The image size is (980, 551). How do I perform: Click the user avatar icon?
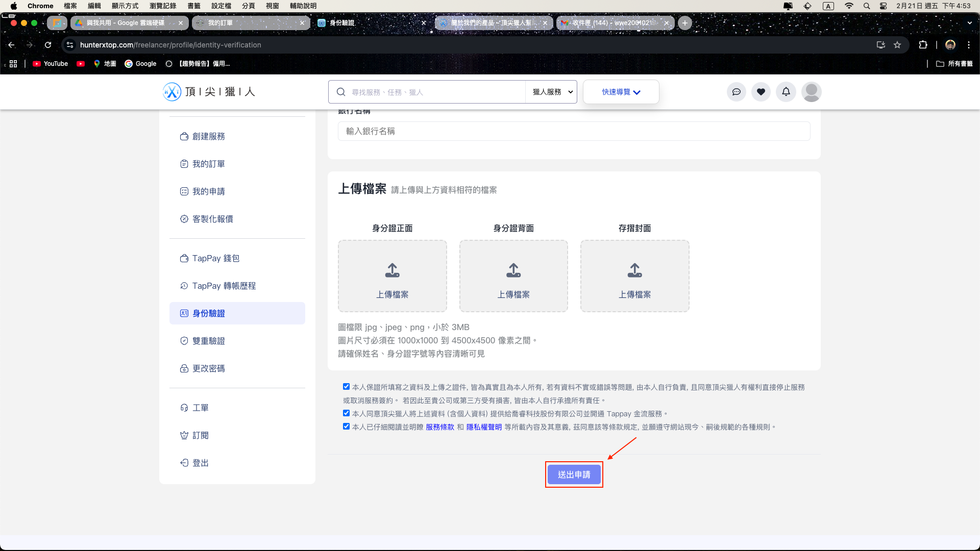point(811,92)
